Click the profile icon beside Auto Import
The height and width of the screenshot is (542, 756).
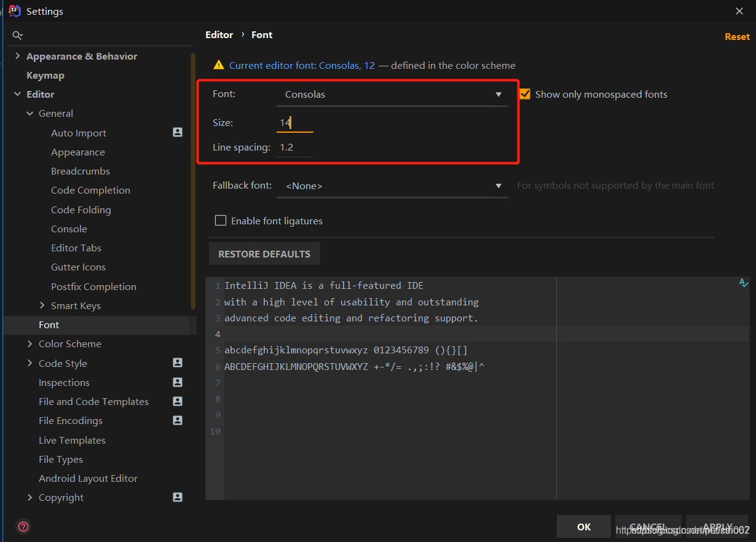point(178,132)
